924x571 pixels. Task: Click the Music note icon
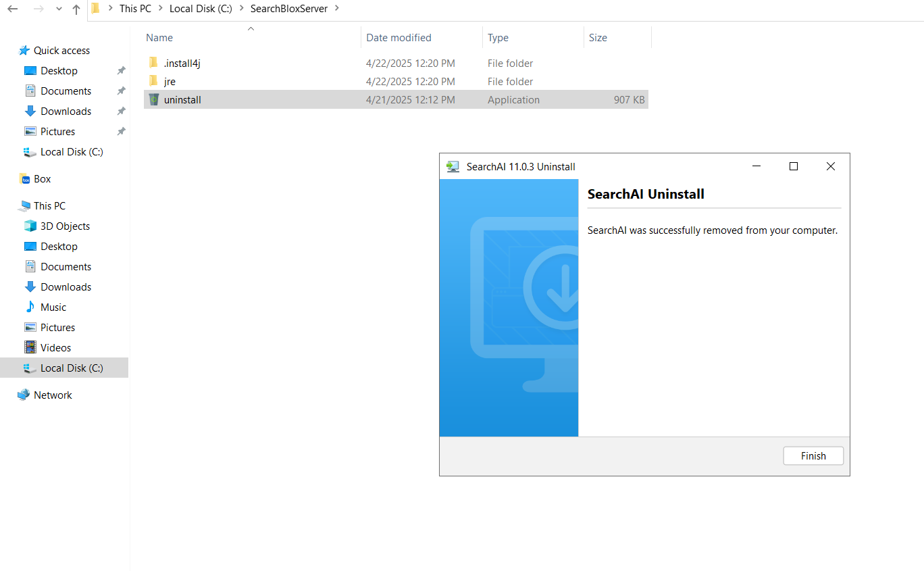point(30,307)
